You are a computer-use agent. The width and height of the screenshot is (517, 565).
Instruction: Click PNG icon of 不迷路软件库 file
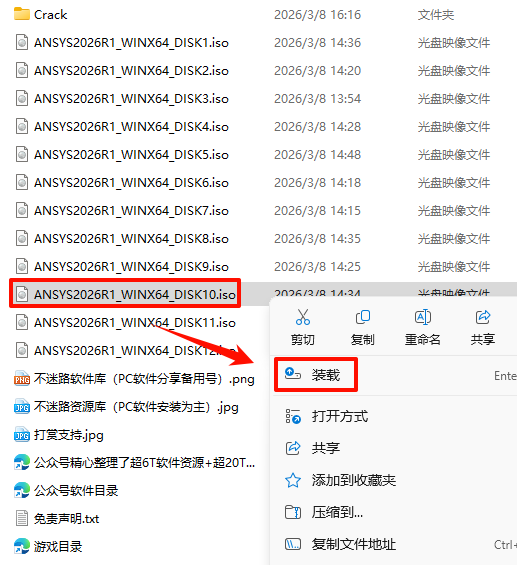click(x=22, y=378)
